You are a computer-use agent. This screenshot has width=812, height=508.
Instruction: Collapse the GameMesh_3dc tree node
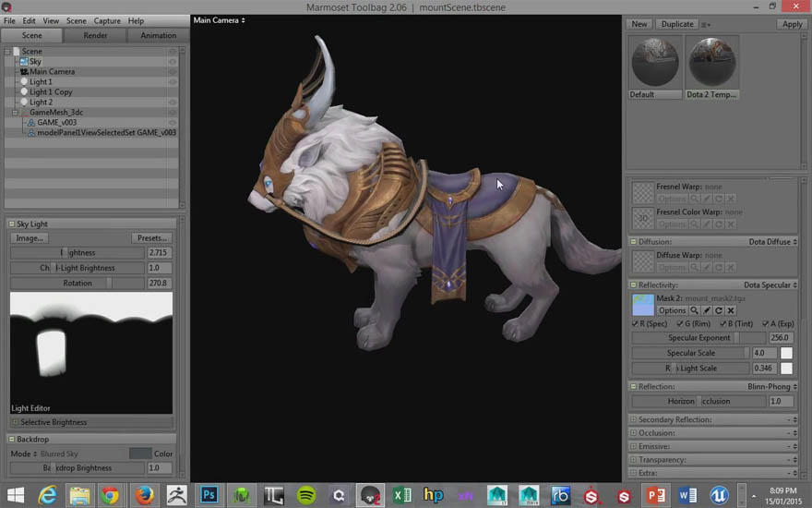tap(15, 112)
